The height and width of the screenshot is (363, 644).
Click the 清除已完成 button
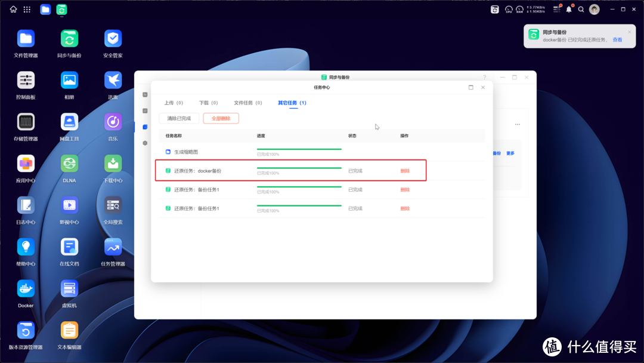pos(179,118)
